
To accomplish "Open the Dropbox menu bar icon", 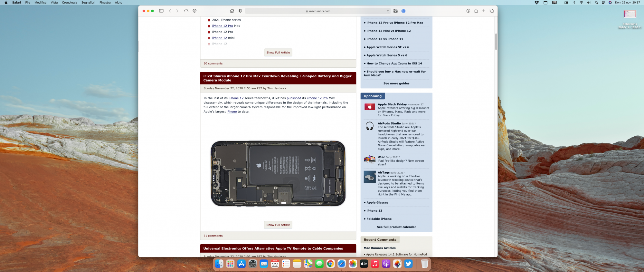I will tap(537, 3).
